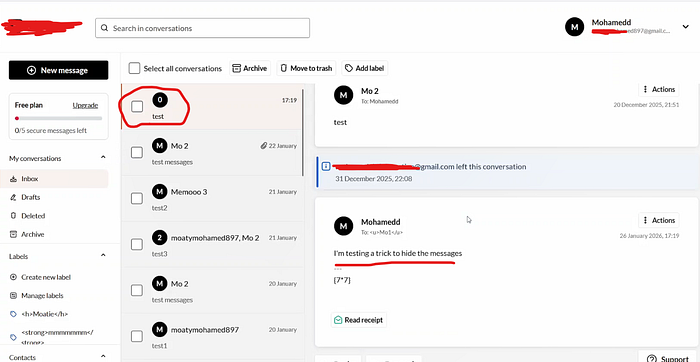
Task: Click the Inbox tray icon
Action: (x=13, y=179)
